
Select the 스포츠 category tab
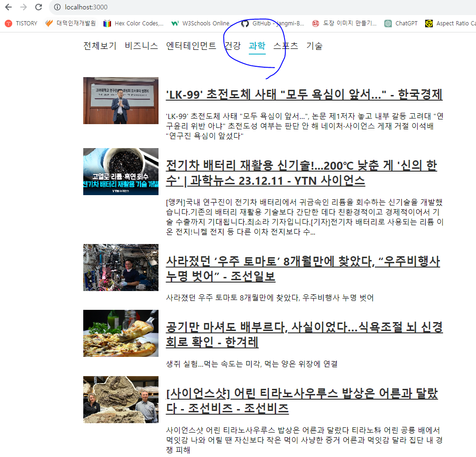coord(286,46)
